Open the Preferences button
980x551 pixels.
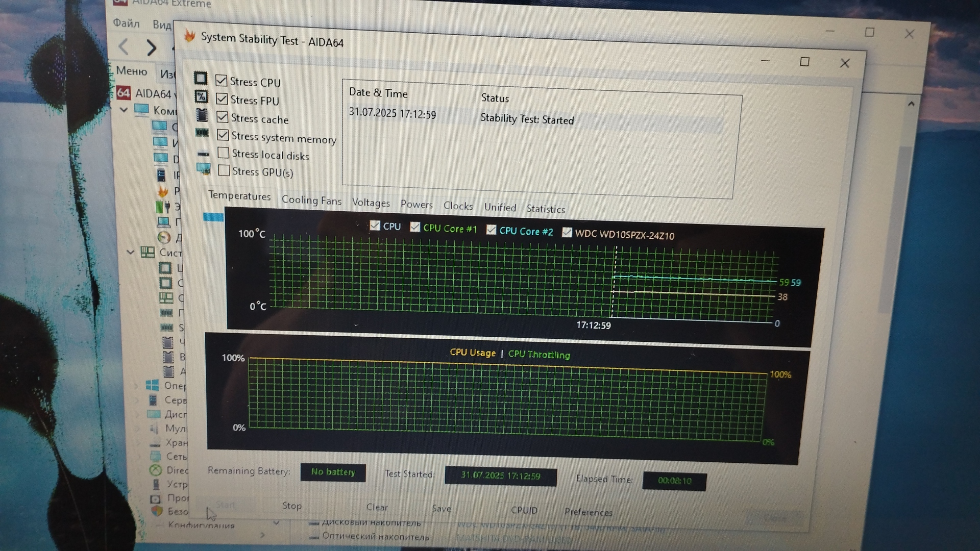point(588,512)
